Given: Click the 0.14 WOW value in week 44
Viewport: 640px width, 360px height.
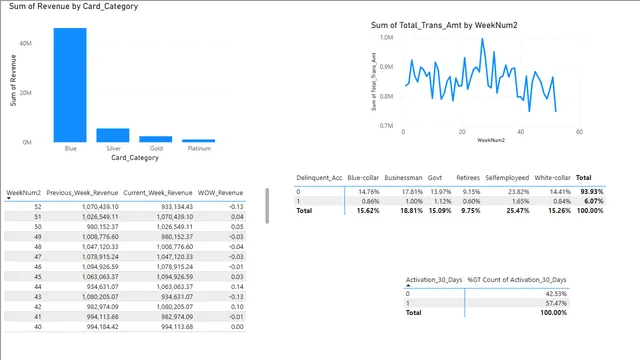Looking at the screenshot, I should [237, 287].
